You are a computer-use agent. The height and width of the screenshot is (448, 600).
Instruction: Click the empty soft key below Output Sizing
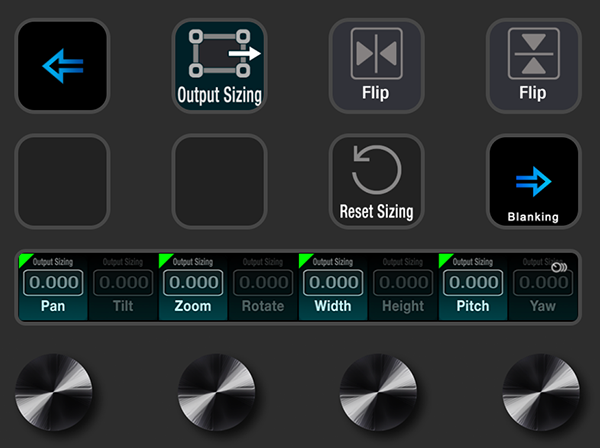(219, 181)
